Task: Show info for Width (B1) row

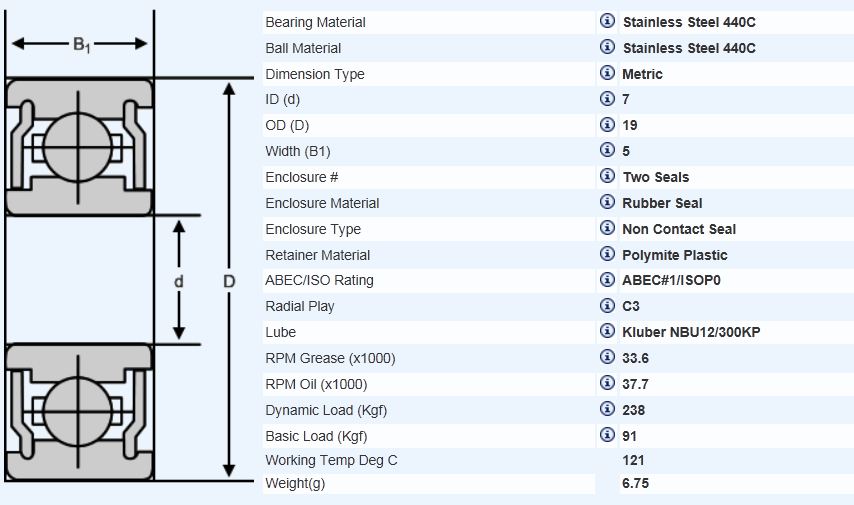Action: click(x=607, y=151)
